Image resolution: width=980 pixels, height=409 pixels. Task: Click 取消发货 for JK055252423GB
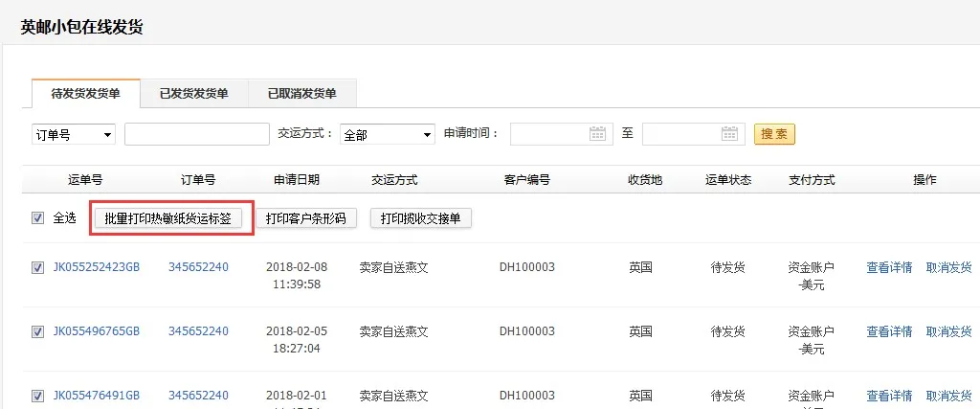[948, 267]
